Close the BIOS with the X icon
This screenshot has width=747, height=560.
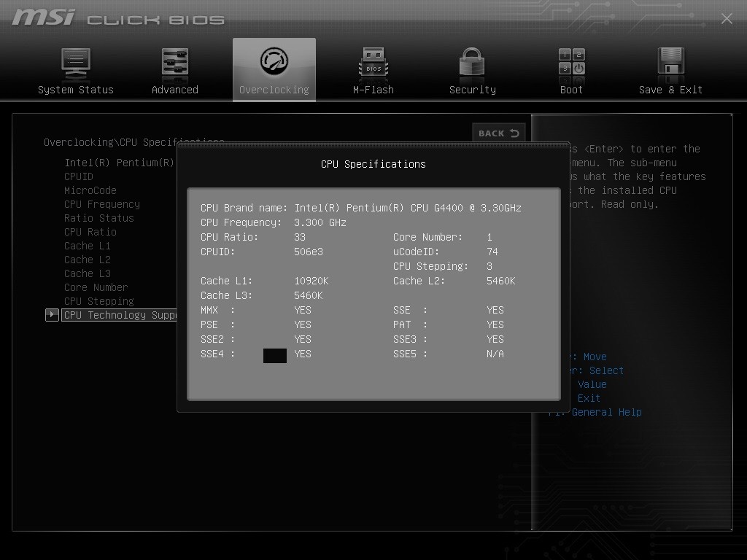pyautogui.click(x=727, y=18)
